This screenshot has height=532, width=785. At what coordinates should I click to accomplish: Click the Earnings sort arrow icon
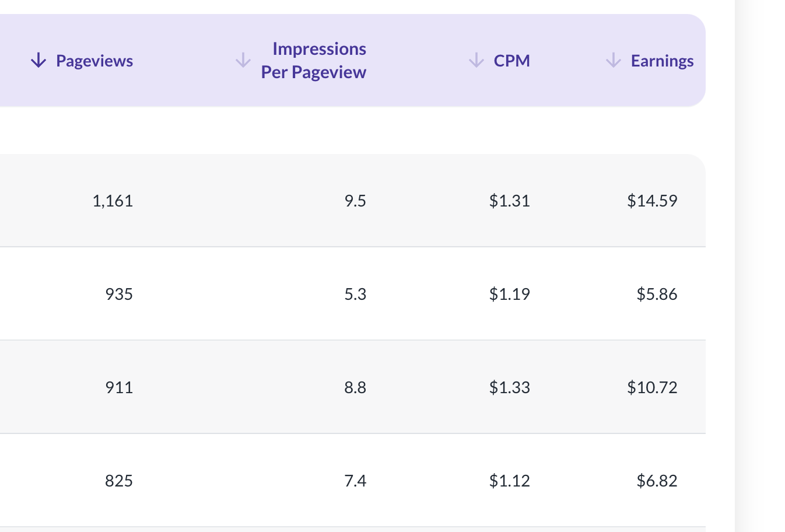(614, 60)
